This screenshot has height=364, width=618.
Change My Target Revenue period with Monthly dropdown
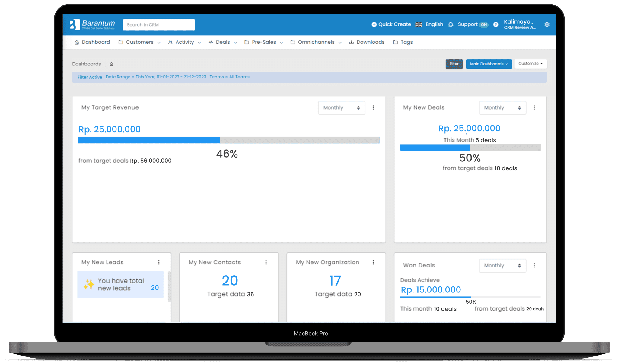pos(341,107)
